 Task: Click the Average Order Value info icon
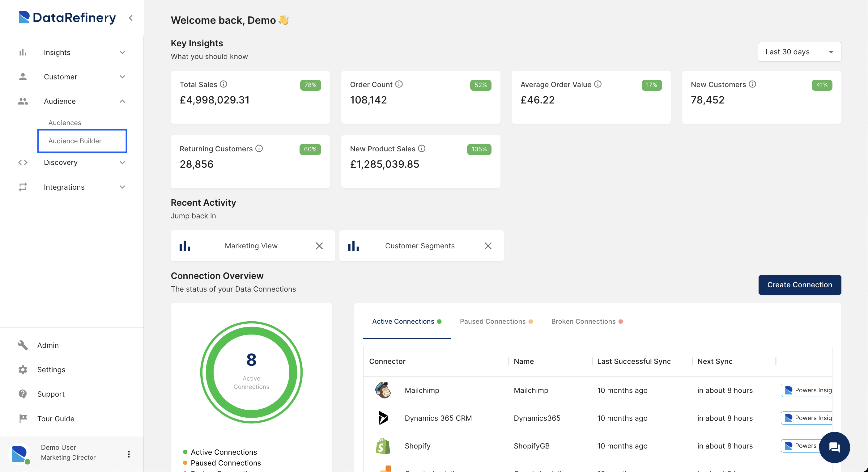pyautogui.click(x=598, y=84)
